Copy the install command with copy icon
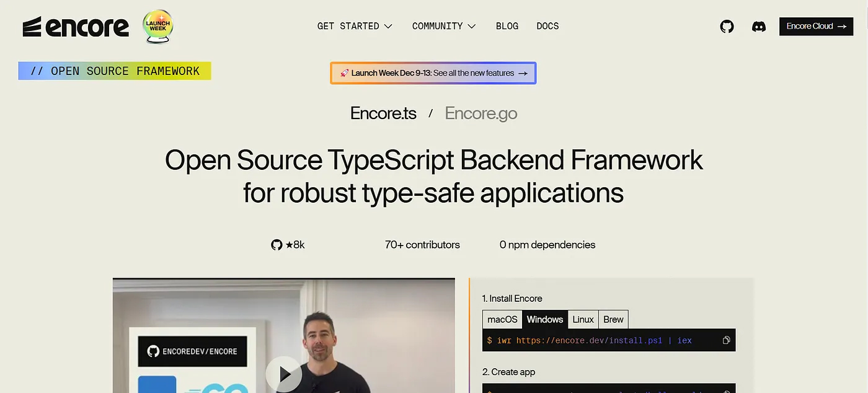This screenshot has width=868, height=393. (726, 340)
